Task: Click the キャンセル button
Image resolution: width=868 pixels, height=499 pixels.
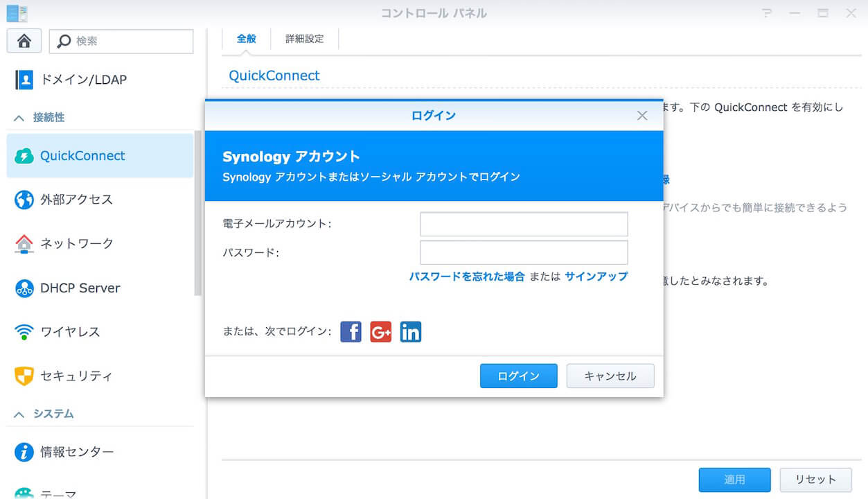Action: pos(610,376)
